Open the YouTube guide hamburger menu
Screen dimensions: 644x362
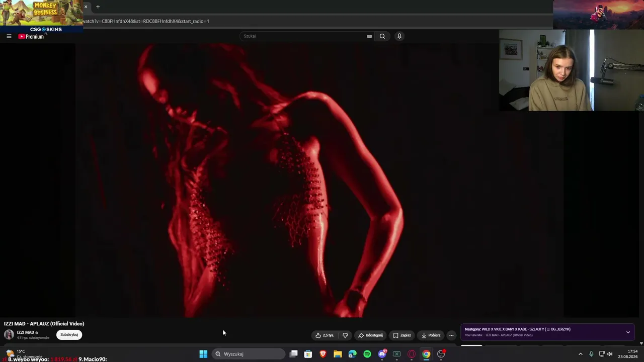(x=9, y=36)
